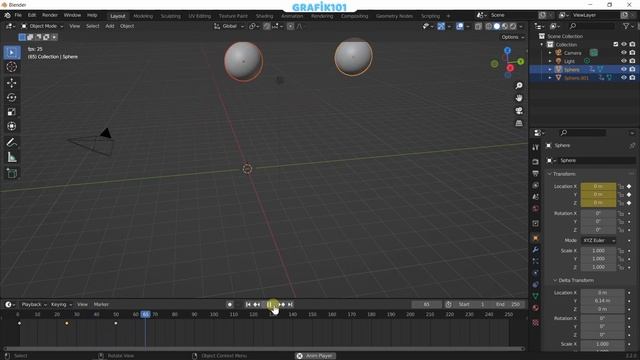Open the File menu
The image size is (640, 360).
(18, 16)
